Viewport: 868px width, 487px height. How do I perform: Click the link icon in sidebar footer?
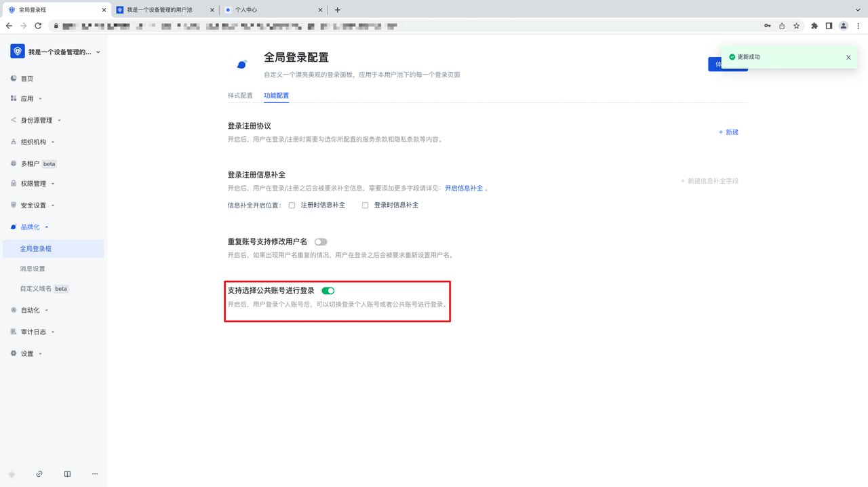(x=39, y=474)
